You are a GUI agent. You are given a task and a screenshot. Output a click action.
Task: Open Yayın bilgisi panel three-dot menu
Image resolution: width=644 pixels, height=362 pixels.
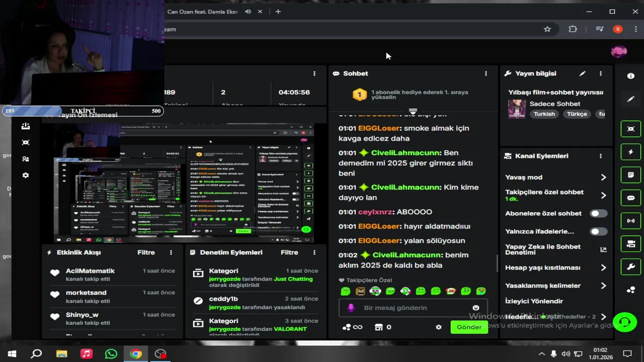click(x=600, y=73)
